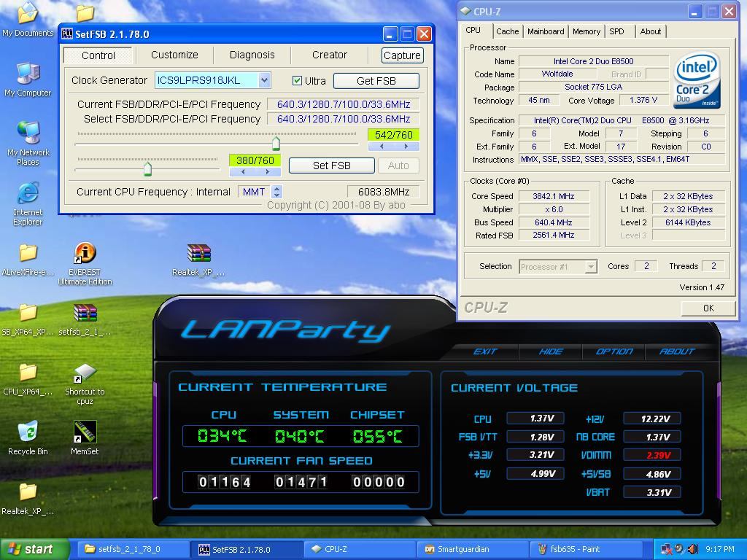This screenshot has height=560, width=747.
Task: Open My Network Places icon
Action: tap(28, 143)
